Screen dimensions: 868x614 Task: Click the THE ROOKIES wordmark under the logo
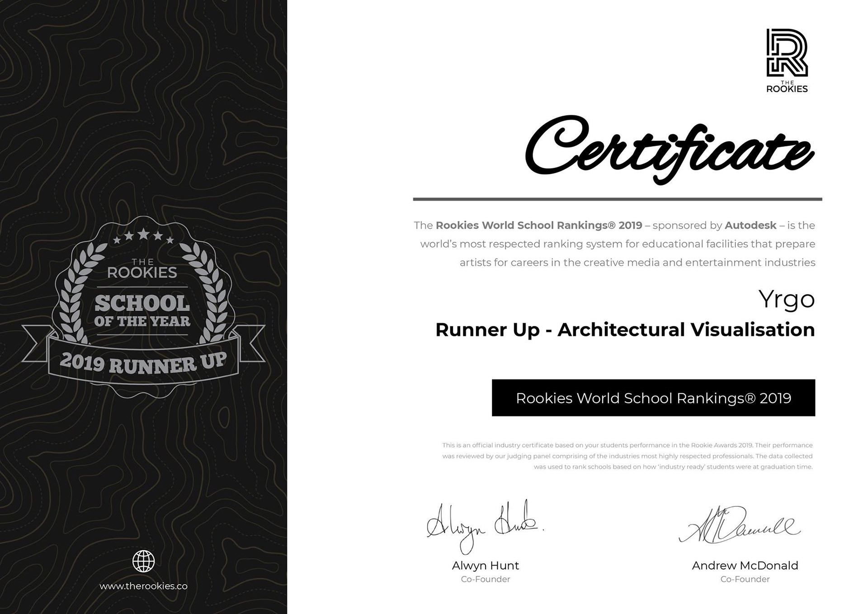pos(787,87)
